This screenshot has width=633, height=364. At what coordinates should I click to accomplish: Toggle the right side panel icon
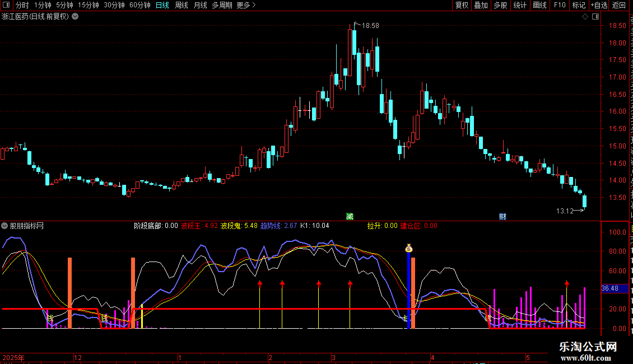(595, 17)
